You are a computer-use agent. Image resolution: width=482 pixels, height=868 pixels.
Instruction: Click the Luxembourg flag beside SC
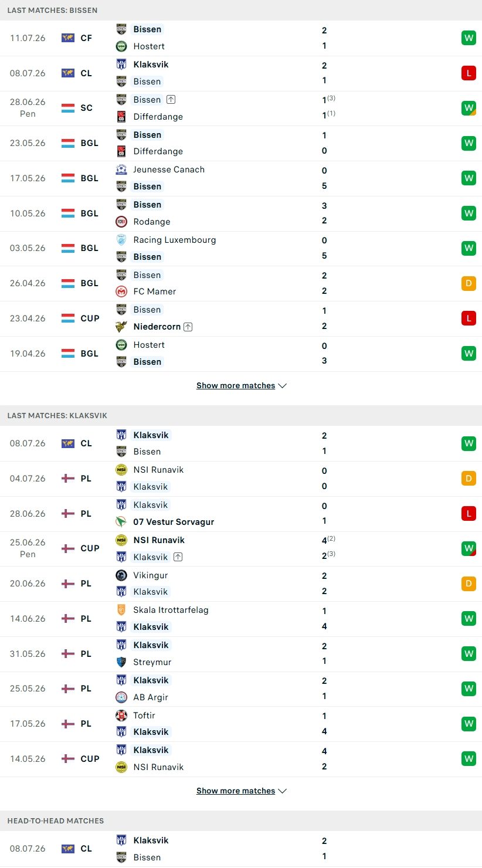(68, 108)
